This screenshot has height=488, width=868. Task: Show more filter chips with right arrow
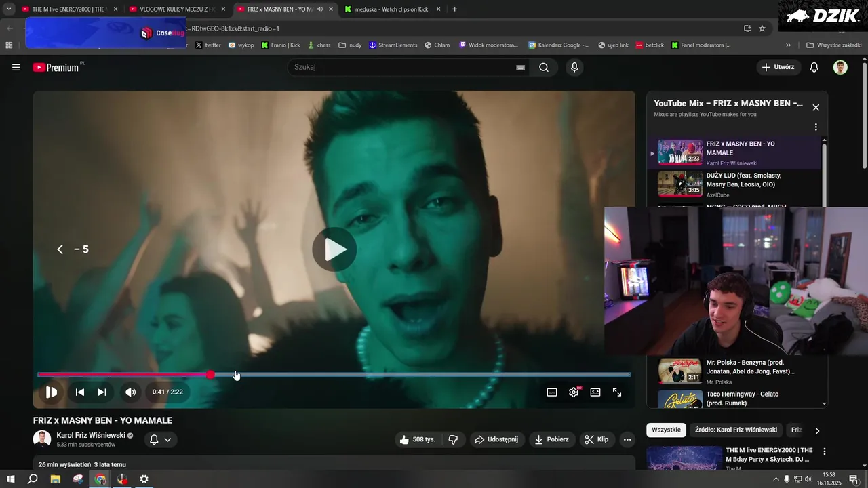pos(817,430)
